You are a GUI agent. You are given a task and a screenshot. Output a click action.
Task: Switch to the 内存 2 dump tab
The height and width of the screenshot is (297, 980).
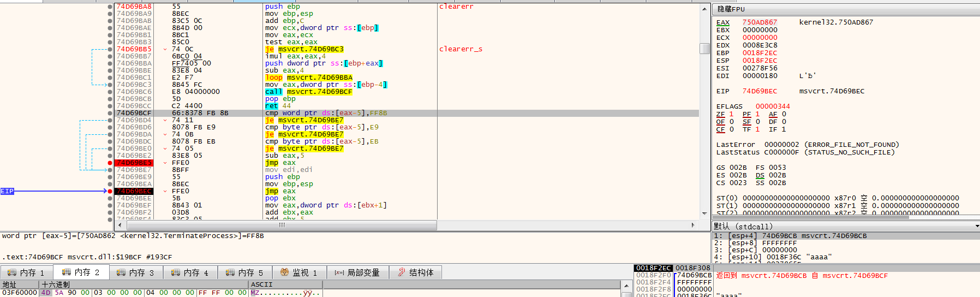tap(81, 272)
